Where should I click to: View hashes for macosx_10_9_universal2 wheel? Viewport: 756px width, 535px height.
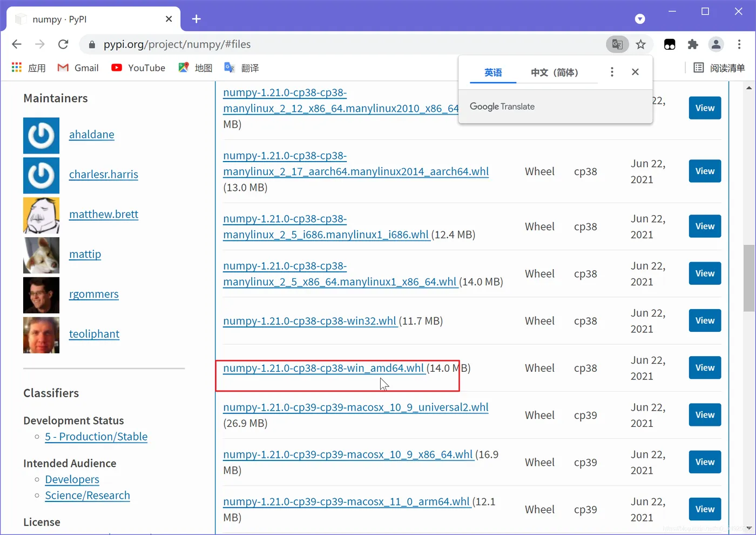[x=705, y=415]
